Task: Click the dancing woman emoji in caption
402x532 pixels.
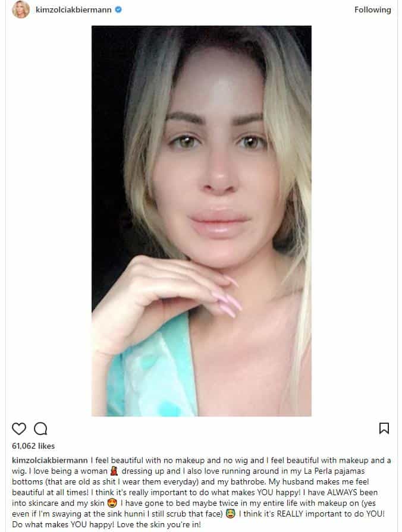Action: 114,471
